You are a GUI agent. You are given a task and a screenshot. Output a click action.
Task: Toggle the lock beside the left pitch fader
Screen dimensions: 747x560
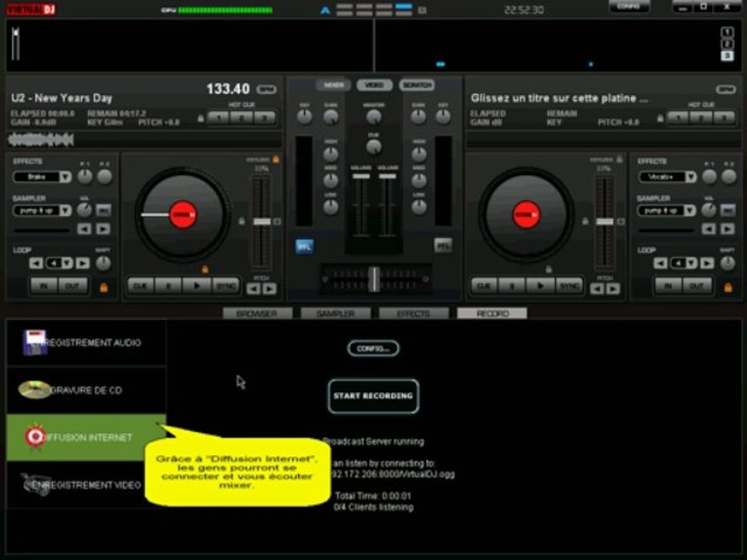coord(241,222)
